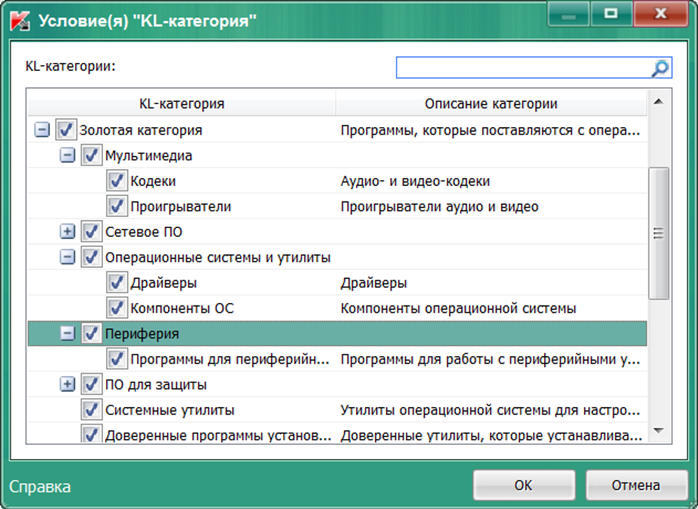Select the Золотая категория row label
Viewport: 698px width, 509px height.
[141, 130]
